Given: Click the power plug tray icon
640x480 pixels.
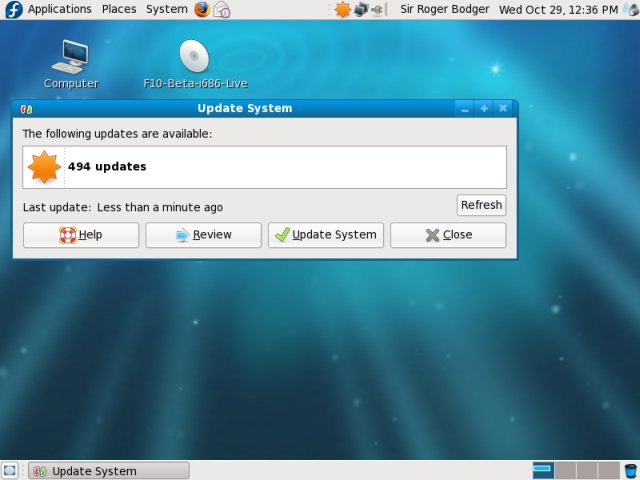Looking at the screenshot, I should (377, 9).
